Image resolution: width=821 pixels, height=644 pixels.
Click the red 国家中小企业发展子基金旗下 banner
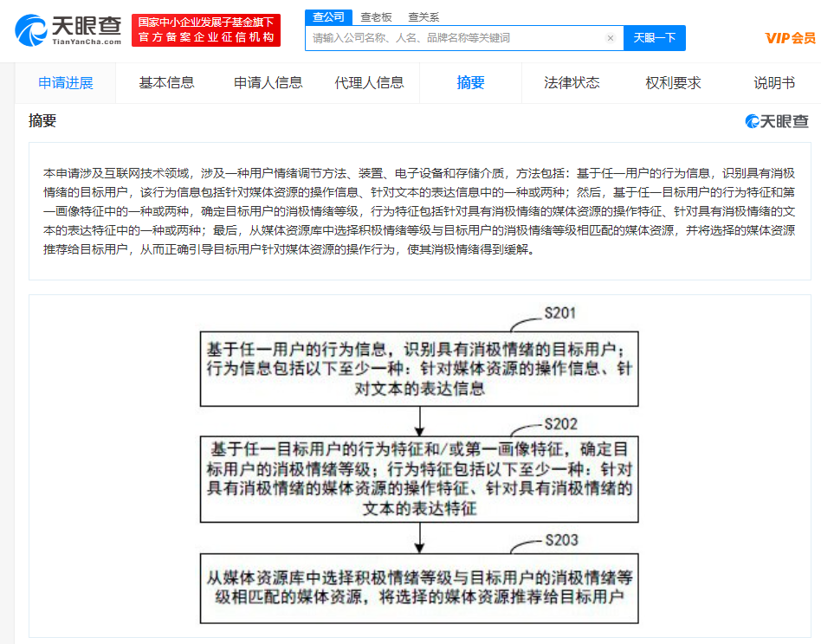(206, 30)
